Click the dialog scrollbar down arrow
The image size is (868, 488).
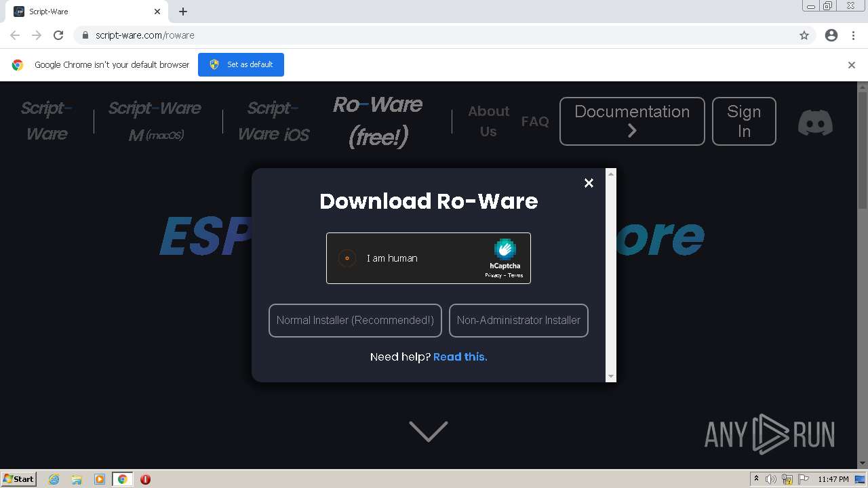(x=611, y=376)
